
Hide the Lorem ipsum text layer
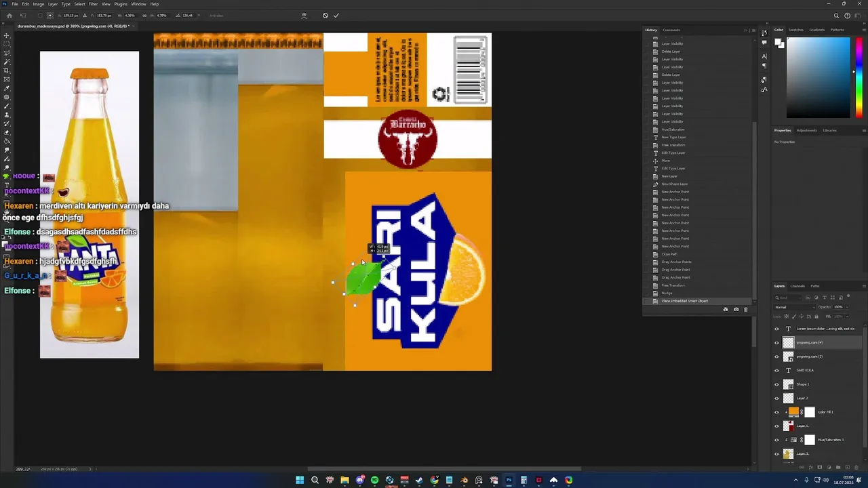pyautogui.click(x=777, y=329)
